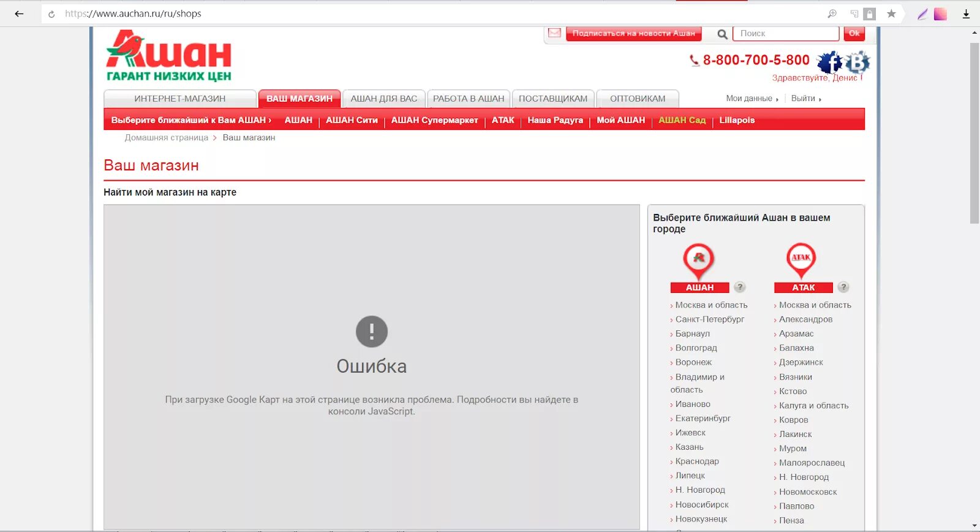Select Москва и область under АШАН
Screen dimensions: 980x532
tap(711, 305)
